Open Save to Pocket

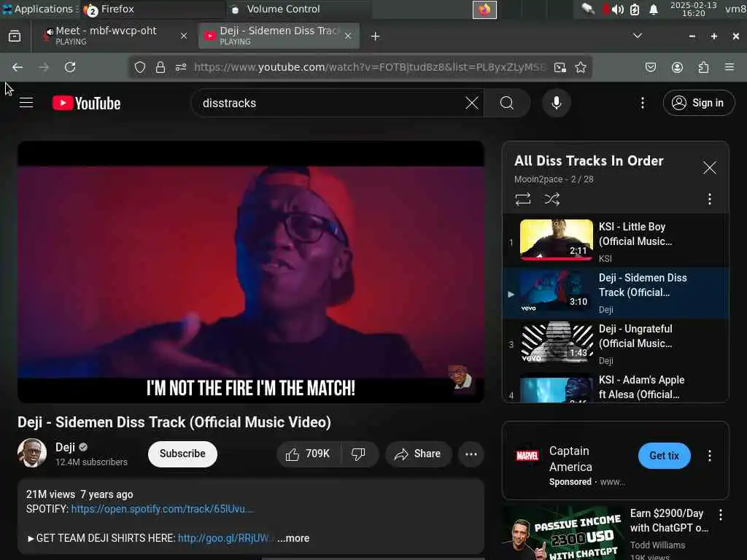[x=650, y=67]
